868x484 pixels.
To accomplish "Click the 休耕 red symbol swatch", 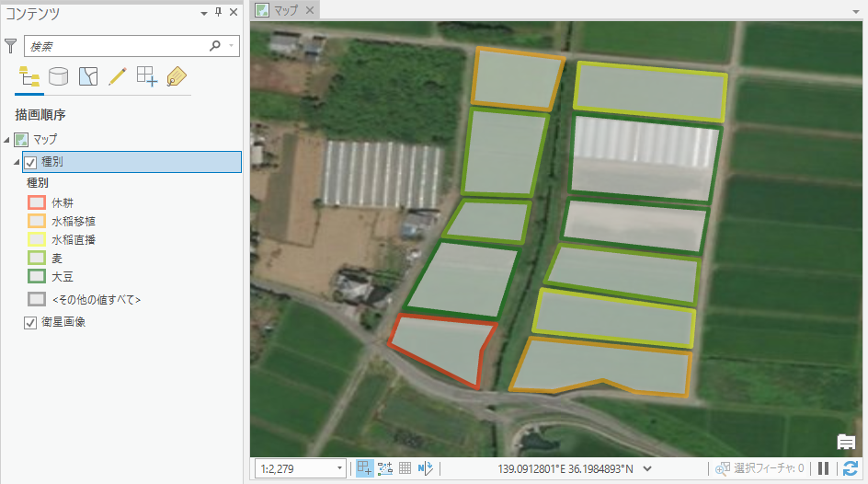I will click(x=36, y=202).
